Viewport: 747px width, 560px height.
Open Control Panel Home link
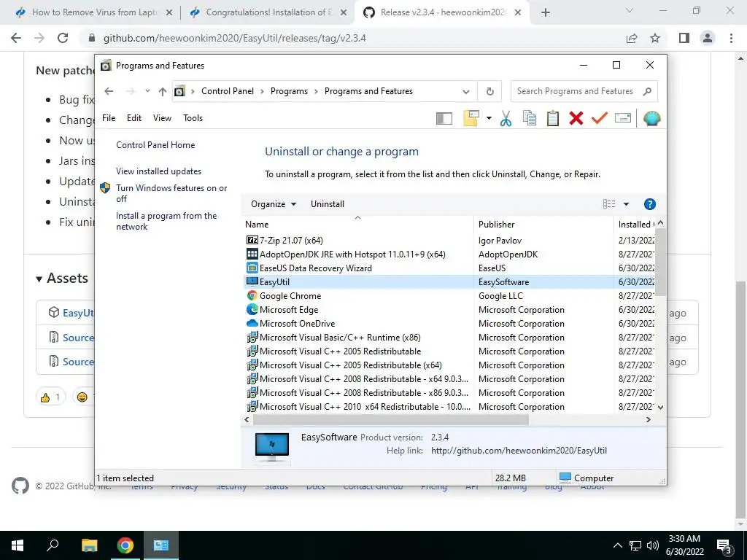point(155,145)
